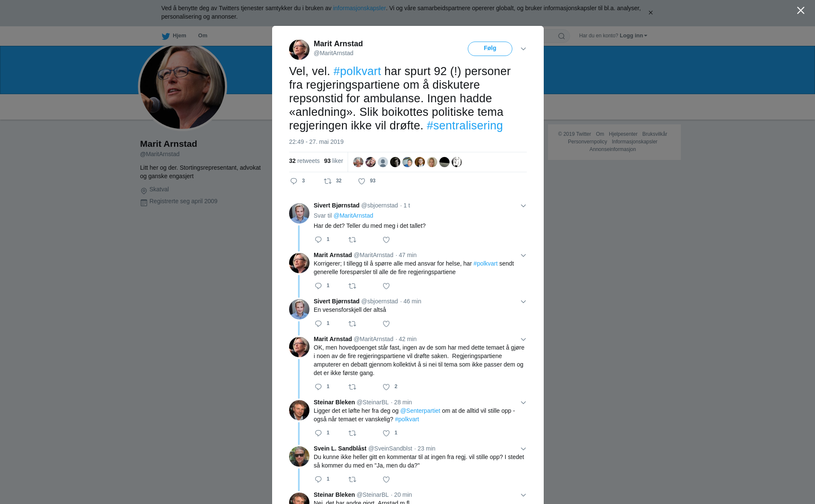Reply to Svein L. Sandblåst's tweet

pyautogui.click(x=318, y=479)
